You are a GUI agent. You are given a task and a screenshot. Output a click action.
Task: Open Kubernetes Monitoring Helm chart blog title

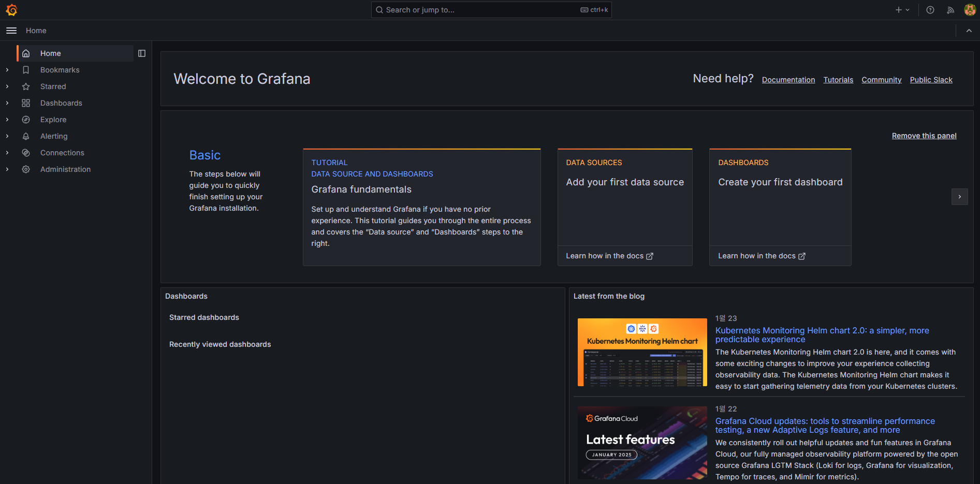(822, 335)
